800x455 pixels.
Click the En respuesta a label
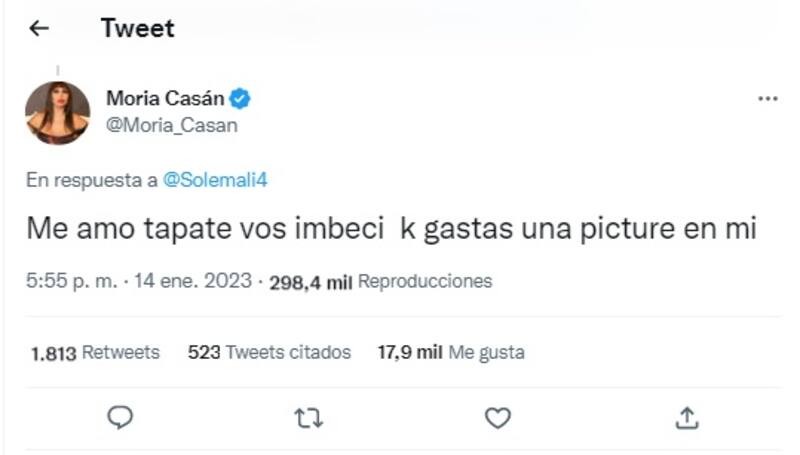point(90,180)
